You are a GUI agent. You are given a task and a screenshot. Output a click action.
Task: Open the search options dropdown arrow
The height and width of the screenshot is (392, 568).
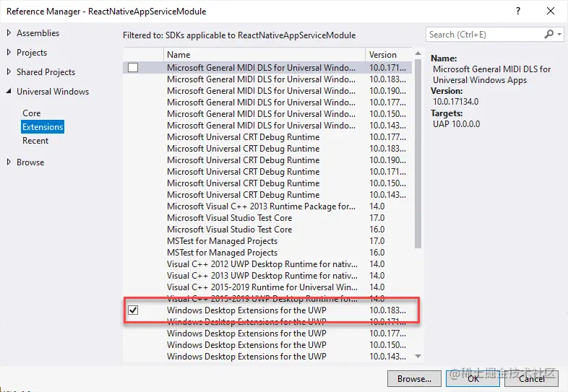coord(559,35)
